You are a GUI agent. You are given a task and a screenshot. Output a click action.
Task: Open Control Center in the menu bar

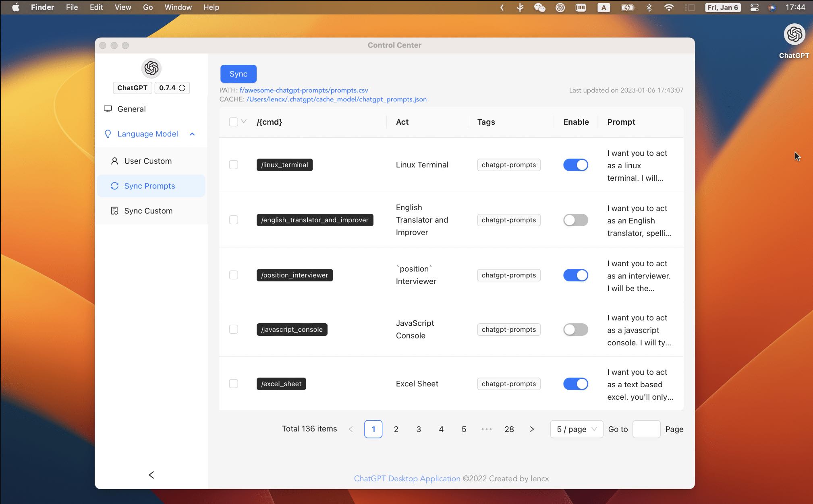[754, 7]
